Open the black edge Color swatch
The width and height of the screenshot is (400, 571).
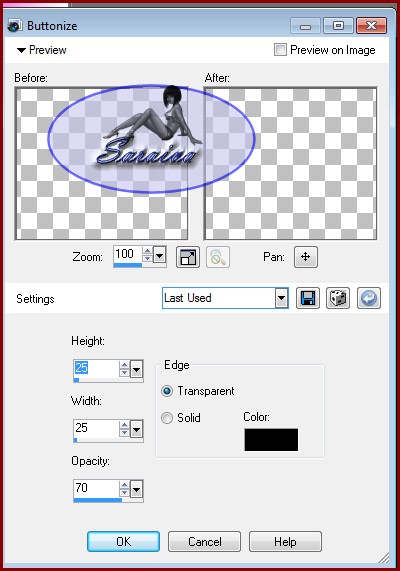[x=271, y=440]
